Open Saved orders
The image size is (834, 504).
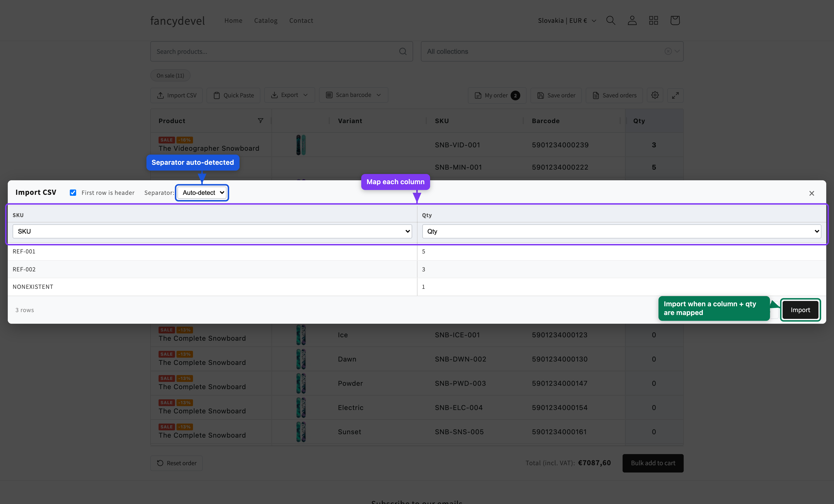(614, 95)
